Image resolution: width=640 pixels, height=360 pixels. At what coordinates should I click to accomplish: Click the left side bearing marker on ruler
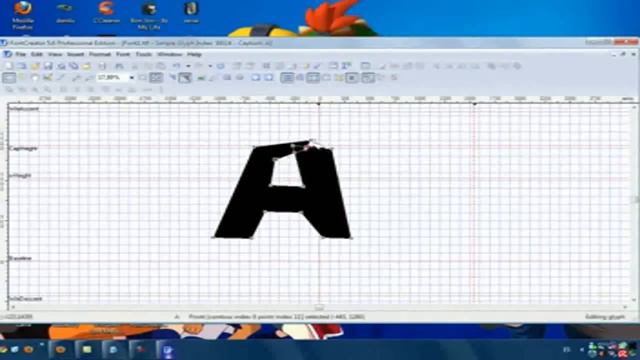click(x=319, y=104)
